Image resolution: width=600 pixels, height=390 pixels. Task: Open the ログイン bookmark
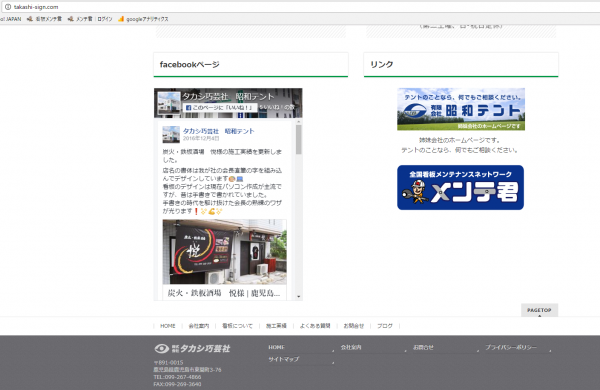pos(104,19)
